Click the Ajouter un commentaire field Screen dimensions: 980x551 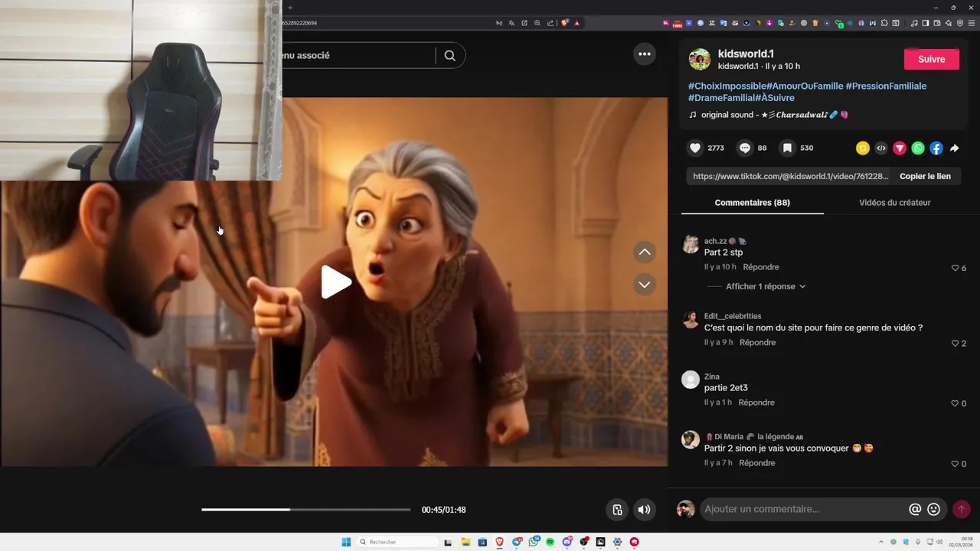(x=804, y=509)
